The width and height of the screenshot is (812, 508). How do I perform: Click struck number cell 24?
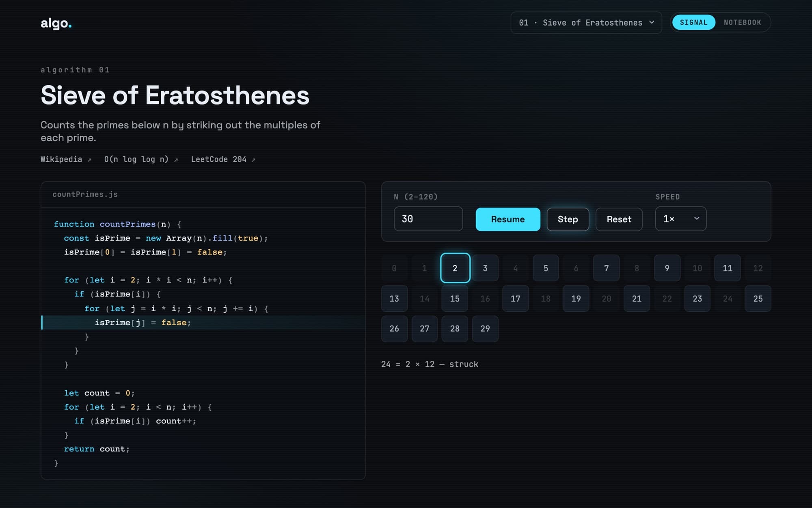point(728,299)
